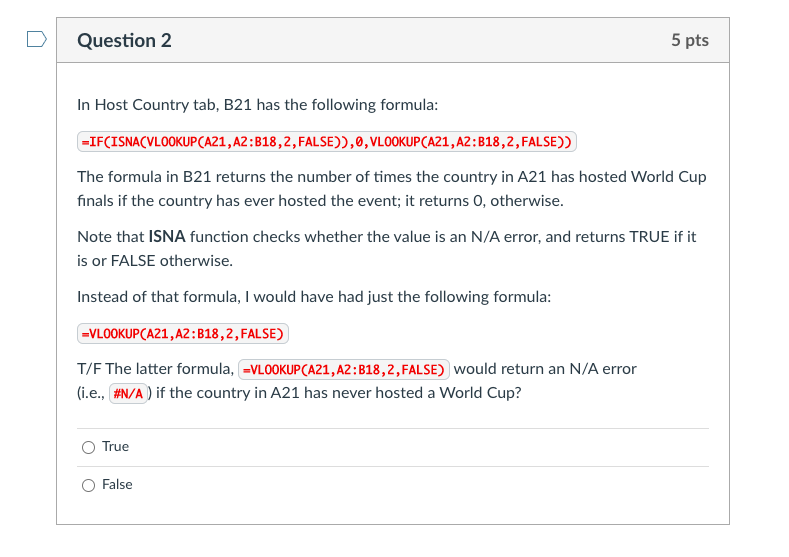Viewport: 789px width, 557px height.
Task: Click the "Question 2" heading text
Action: [124, 40]
